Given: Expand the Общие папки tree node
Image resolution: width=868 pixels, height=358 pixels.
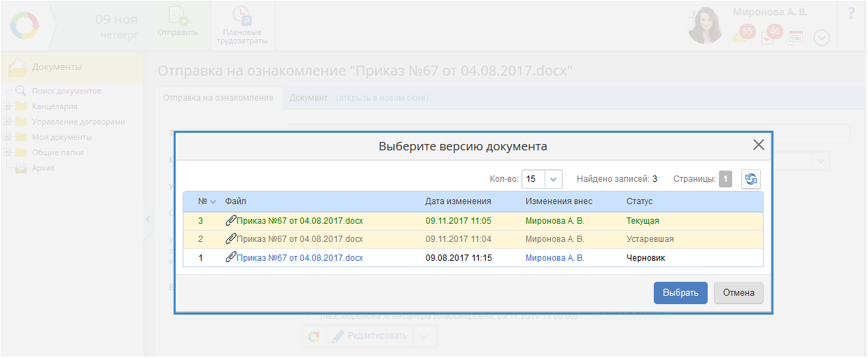Looking at the screenshot, I should 6,152.
